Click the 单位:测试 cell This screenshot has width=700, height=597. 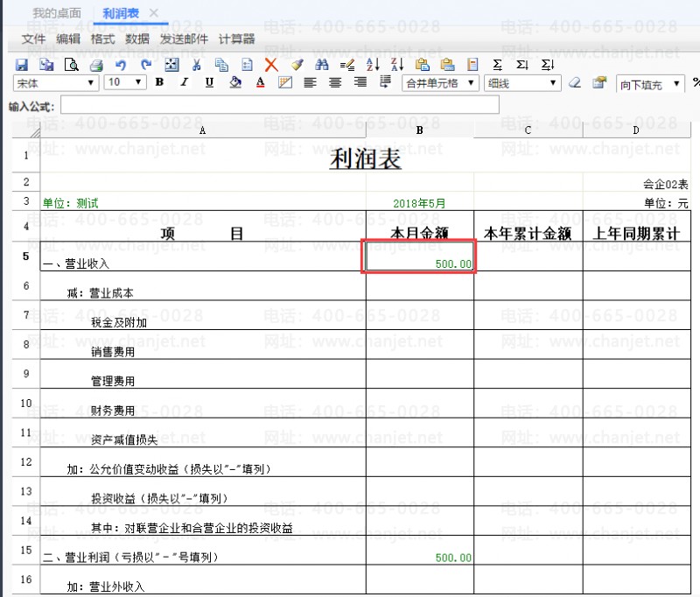pos(203,202)
